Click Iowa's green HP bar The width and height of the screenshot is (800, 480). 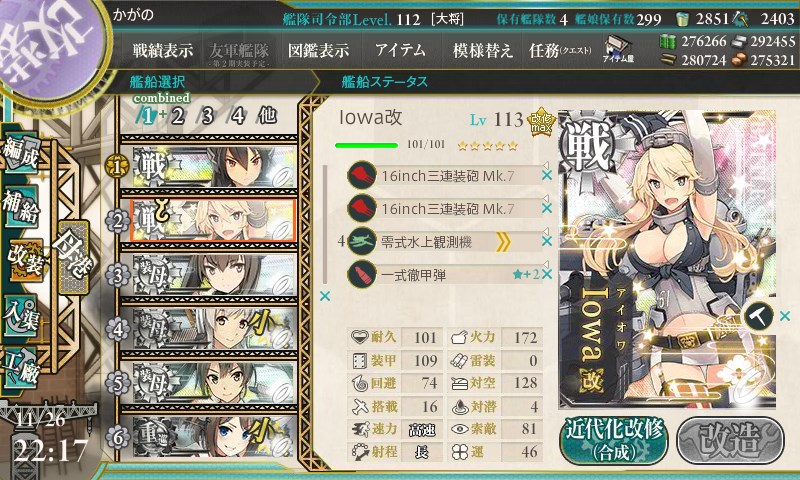[x=366, y=145]
